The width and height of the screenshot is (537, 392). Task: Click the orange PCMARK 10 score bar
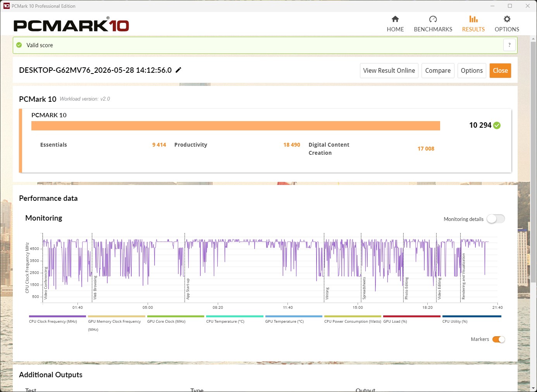tap(236, 126)
